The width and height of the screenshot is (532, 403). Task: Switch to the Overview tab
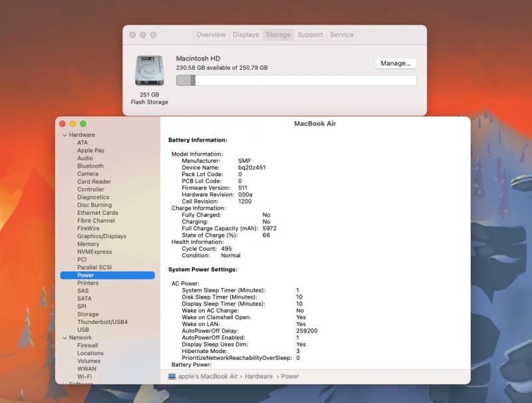pos(211,35)
